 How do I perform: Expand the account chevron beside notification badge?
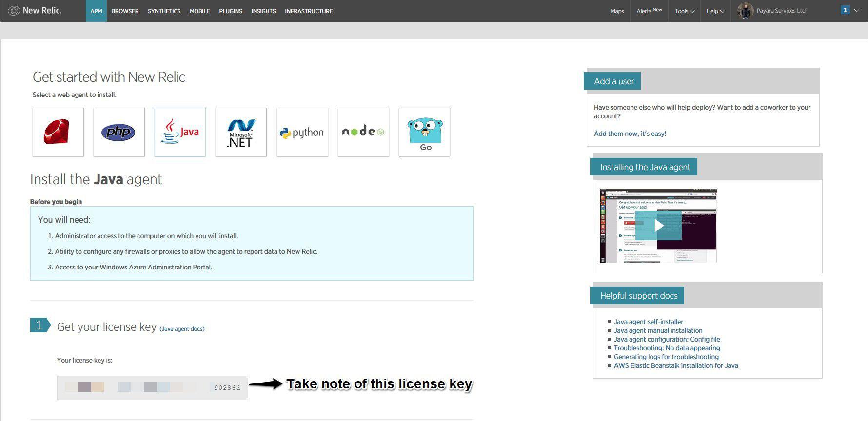(x=857, y=10)
